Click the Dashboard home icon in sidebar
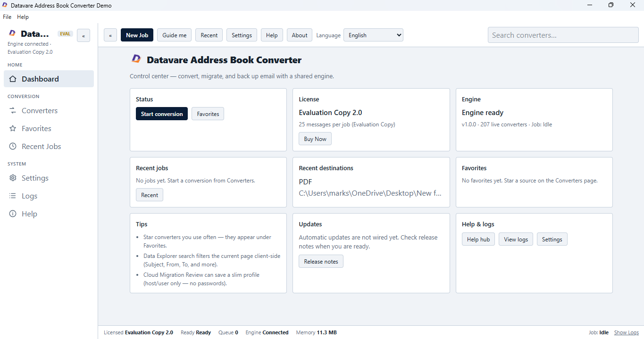 [13, 79]
